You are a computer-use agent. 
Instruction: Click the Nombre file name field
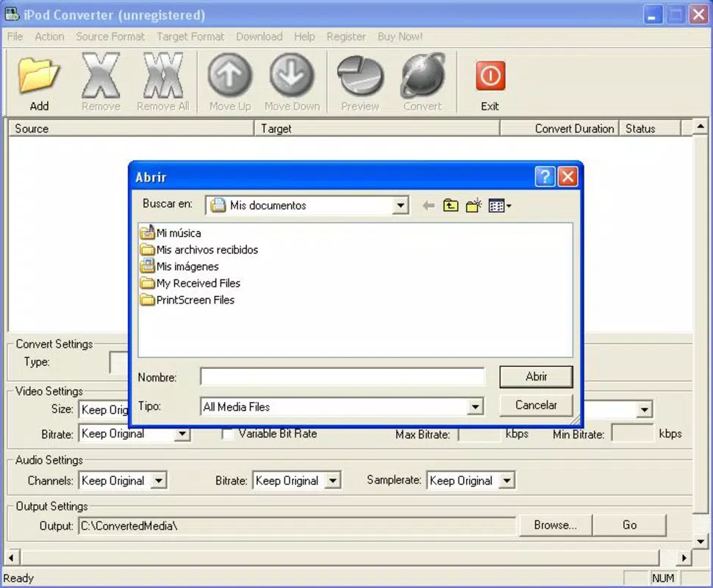(x=343, y=377)
